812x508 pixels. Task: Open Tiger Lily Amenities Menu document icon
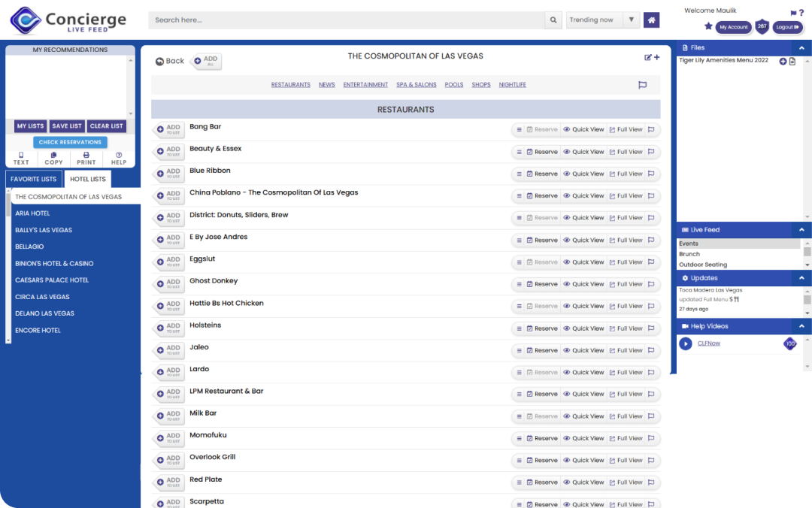point(792,61)
